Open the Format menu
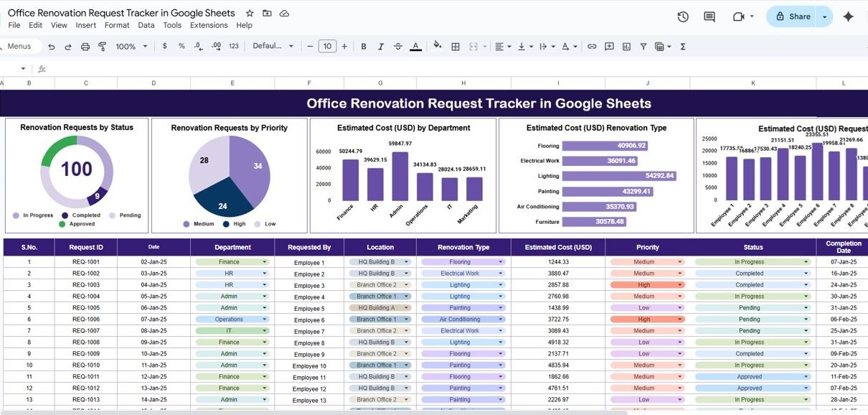The height and width of the screenshot is (415, 868). point(117,25)
